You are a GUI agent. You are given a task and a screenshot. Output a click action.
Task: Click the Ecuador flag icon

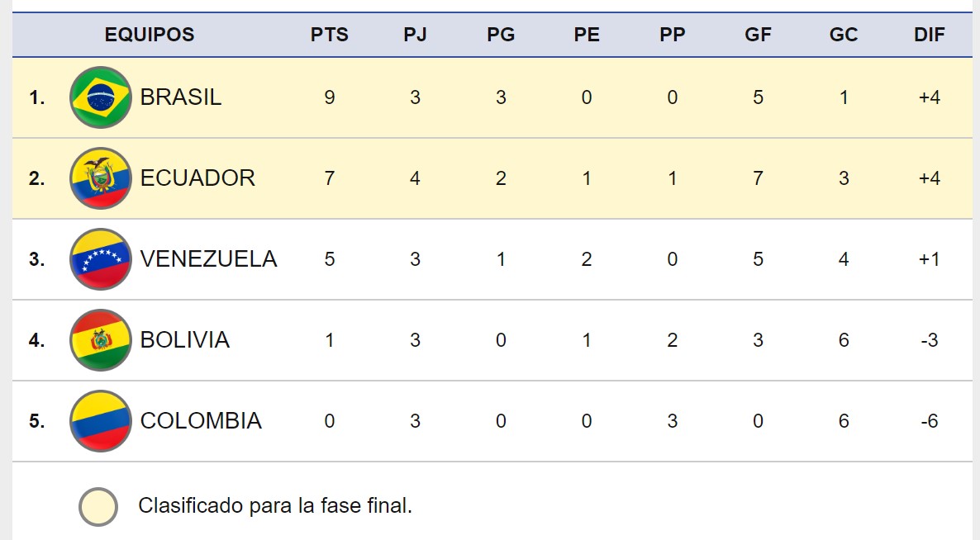click(x=101, y=178)
